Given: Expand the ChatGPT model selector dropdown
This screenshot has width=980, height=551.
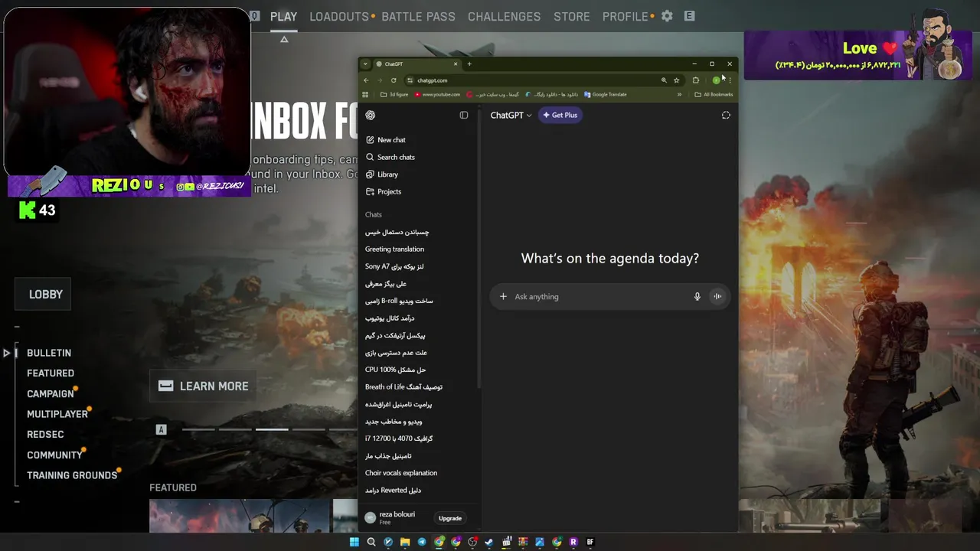Looking at the screenshot, I should 511,116.
